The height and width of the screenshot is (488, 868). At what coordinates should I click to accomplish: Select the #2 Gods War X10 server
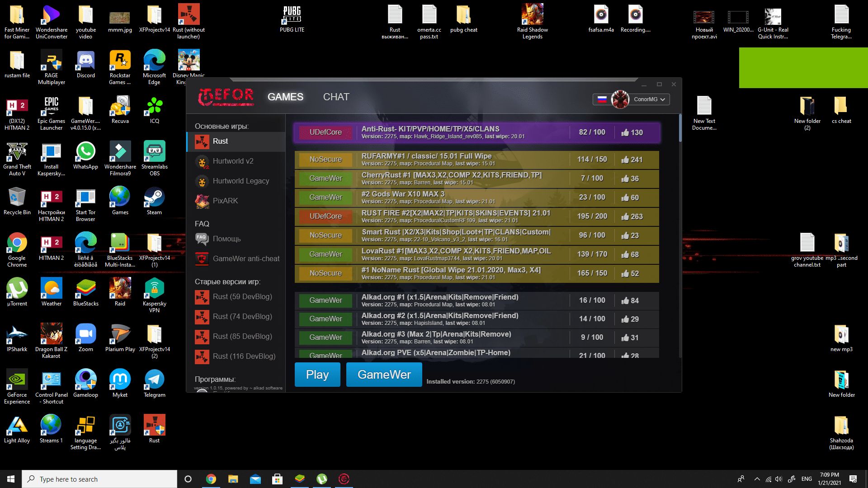(477, 197)
